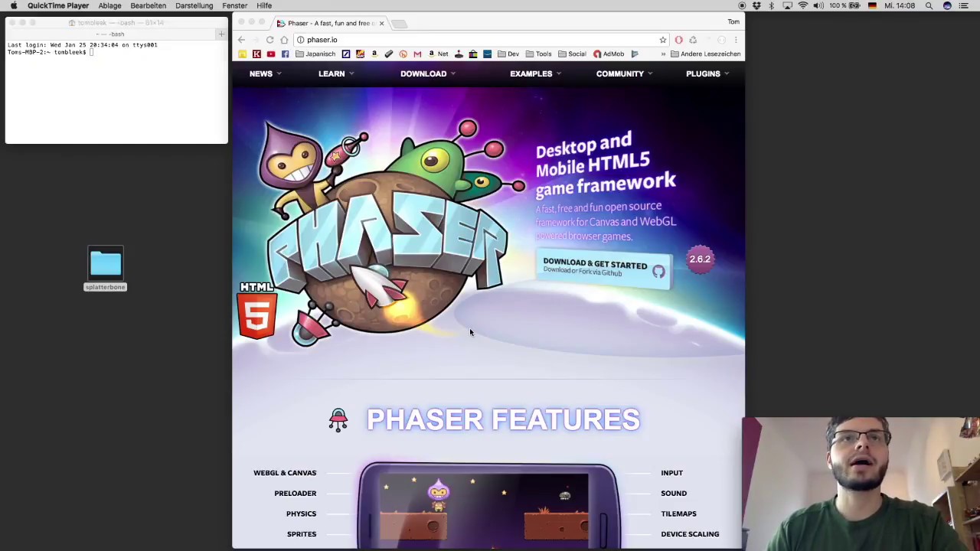
Task: Open the Tom profile menu in Chrome
Action: [733, 22]
